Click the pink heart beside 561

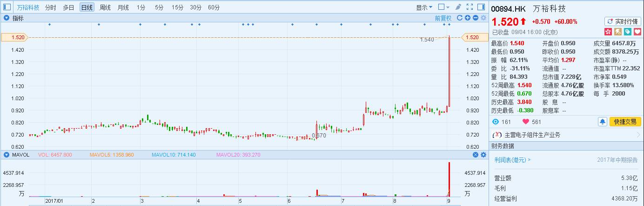coord(526,122)
